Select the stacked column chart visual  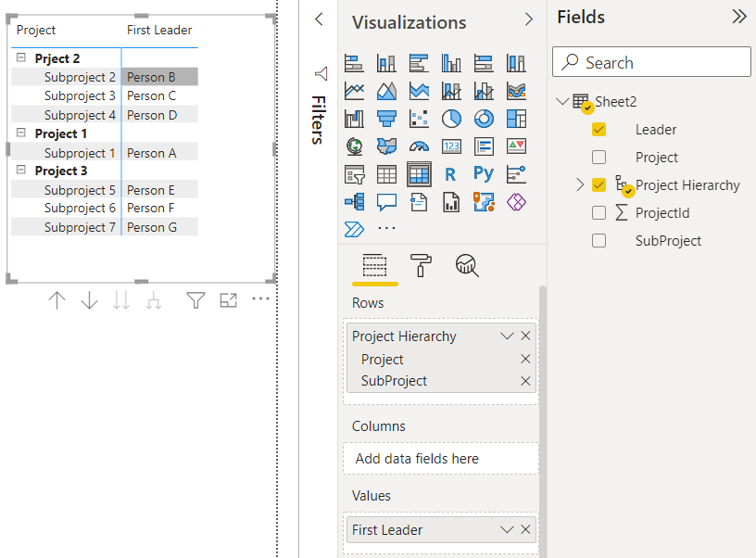tap(386, 63)
